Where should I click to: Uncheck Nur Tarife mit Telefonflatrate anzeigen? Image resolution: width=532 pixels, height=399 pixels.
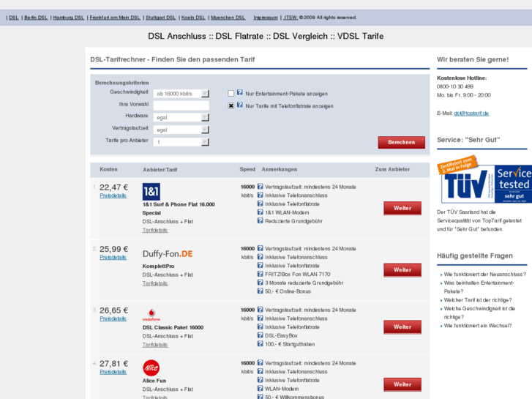231,105
